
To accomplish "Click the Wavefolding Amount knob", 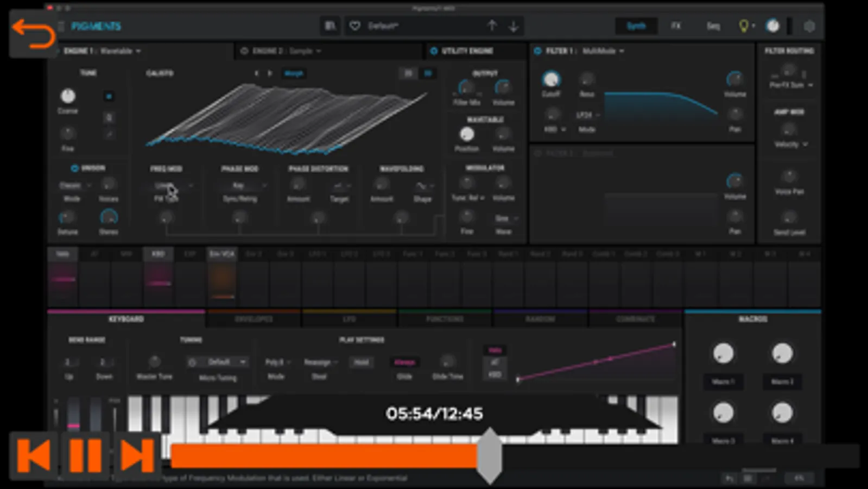I will [382, 185].
